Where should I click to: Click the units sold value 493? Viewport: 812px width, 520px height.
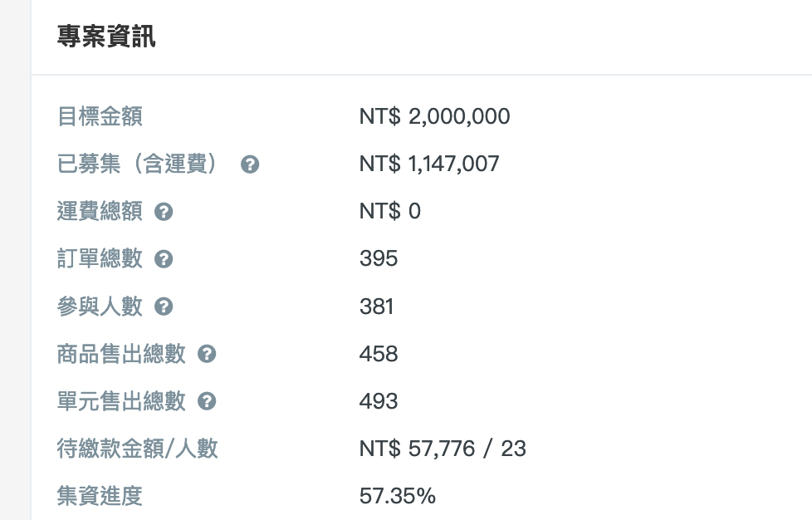[x=379, y=401]
